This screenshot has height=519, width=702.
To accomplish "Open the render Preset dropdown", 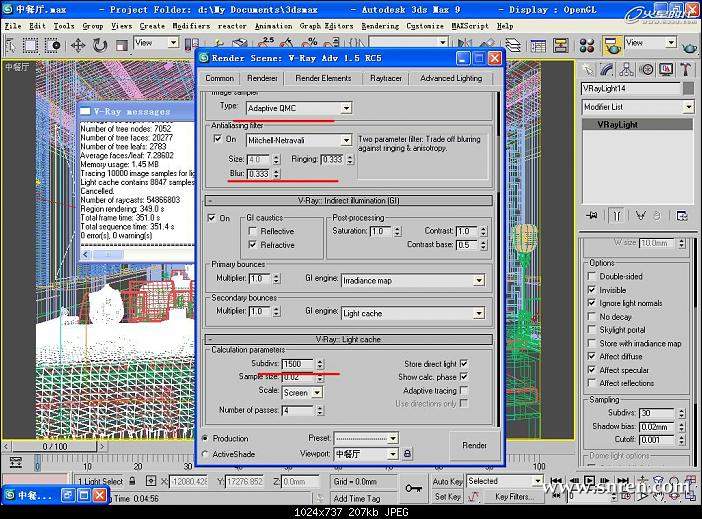I will (x=393, y=438).
